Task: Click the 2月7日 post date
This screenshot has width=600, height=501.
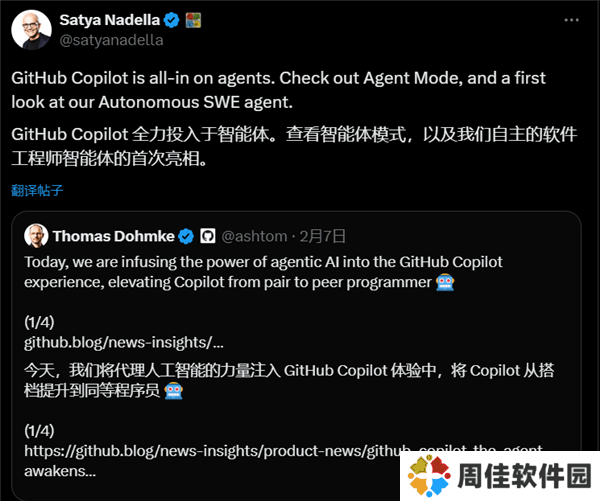Action: [x=323, y=236]
